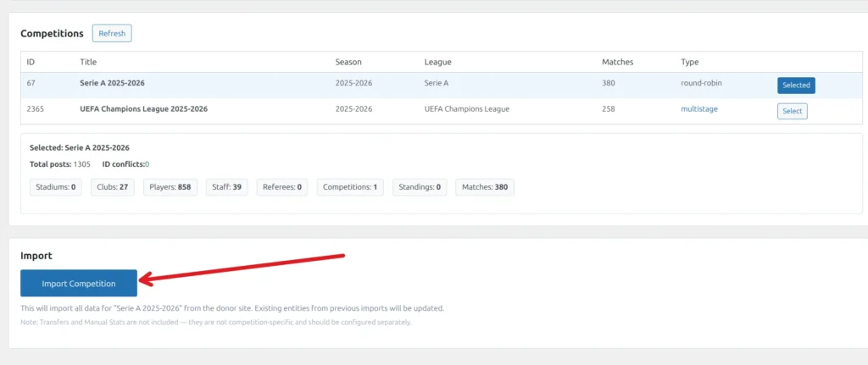The width and height of the screenshot is (868, 365).
Task: Click the ID 2365 cell
Action: (x=36, y=109)
